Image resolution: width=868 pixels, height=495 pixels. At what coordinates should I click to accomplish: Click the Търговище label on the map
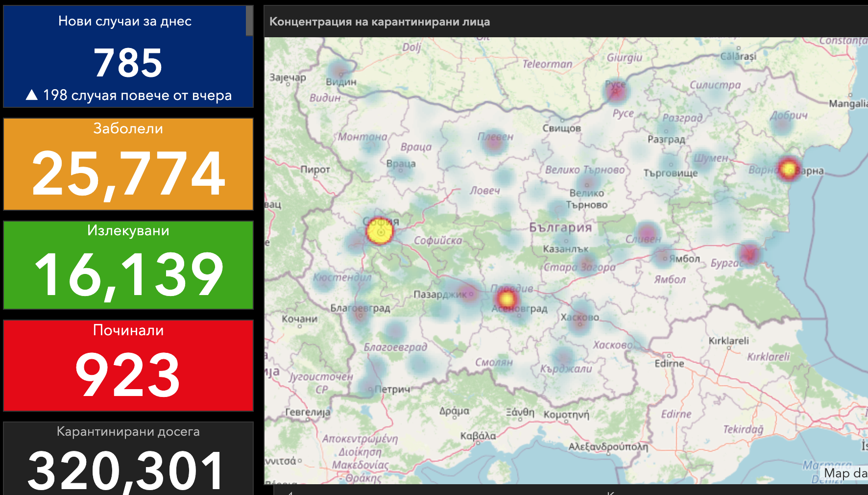tap(670, 173)
